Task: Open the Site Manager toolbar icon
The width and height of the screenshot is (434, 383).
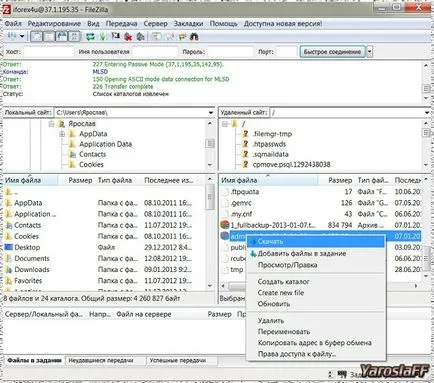Action: coord(12,36)
